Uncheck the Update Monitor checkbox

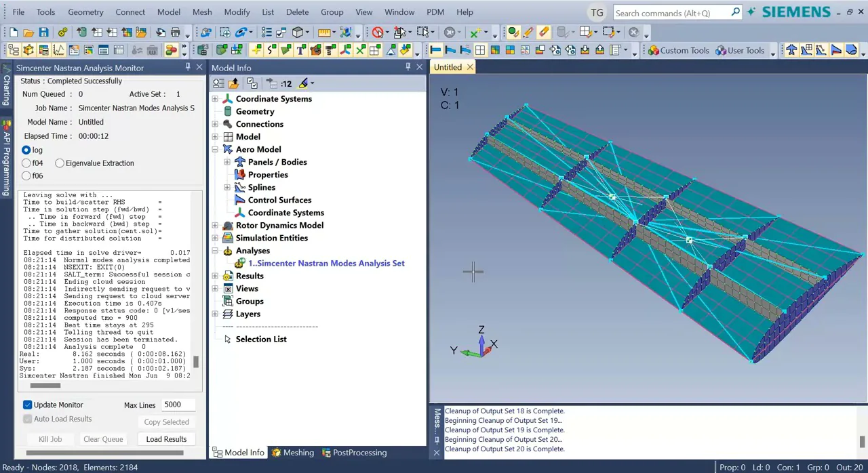point(28,405)
